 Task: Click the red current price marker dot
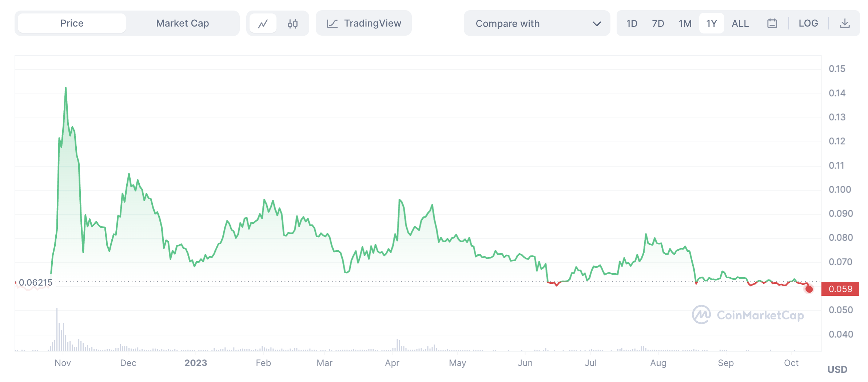[809, 289]
